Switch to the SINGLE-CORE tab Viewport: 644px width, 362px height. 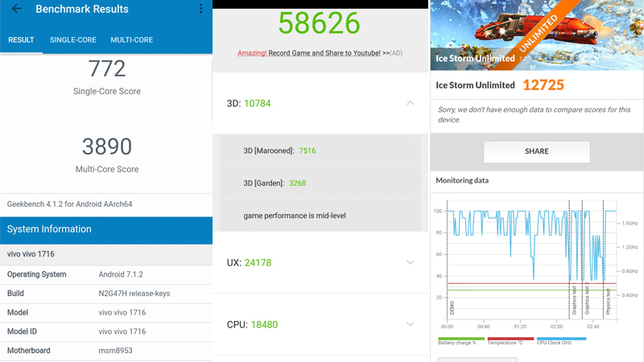pyautogui.click(x=73, y=39)
